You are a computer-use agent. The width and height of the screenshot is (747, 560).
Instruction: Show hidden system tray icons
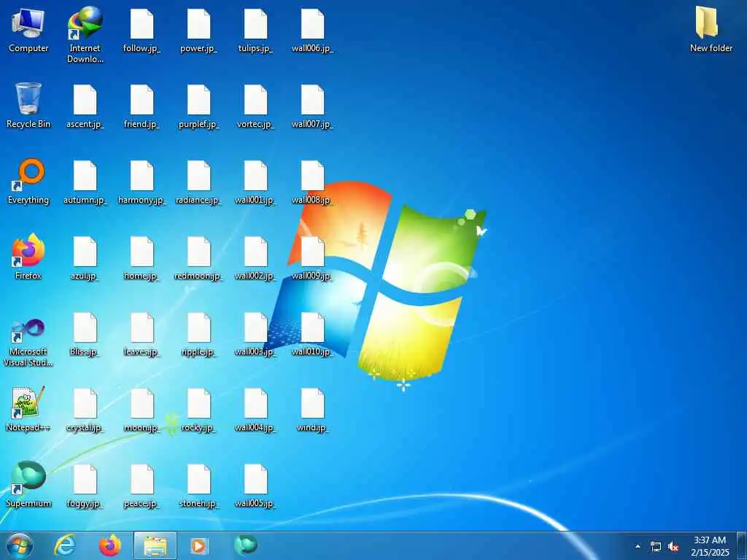(638, 546)
